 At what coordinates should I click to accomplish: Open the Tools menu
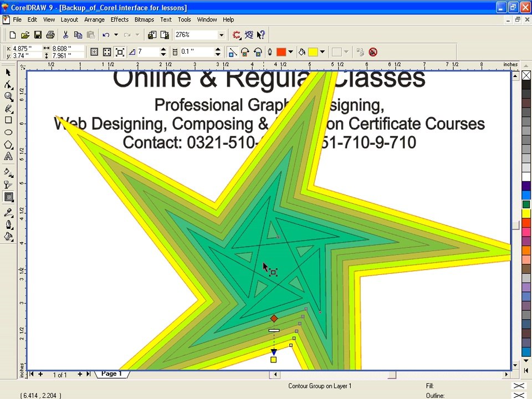point(184,19)
